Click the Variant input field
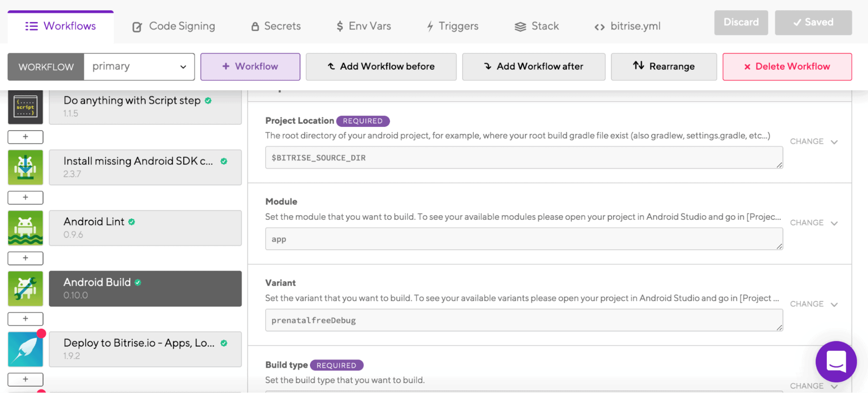Viewport: 868px width, 393px height. pos(524,320)
